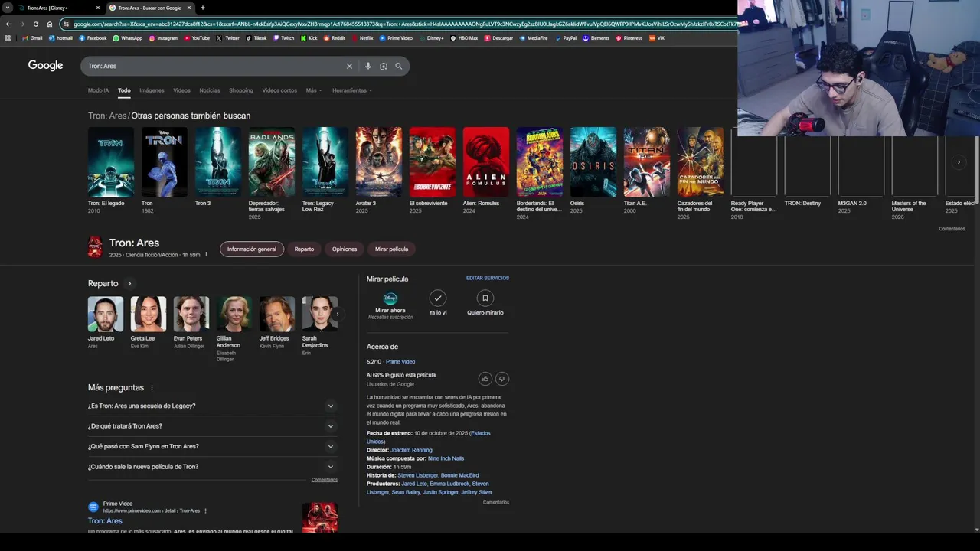Open the Joachim Rønning director link
Viewport: 980px width, 551px height.
pyautogui.click(x=411, y=450)
